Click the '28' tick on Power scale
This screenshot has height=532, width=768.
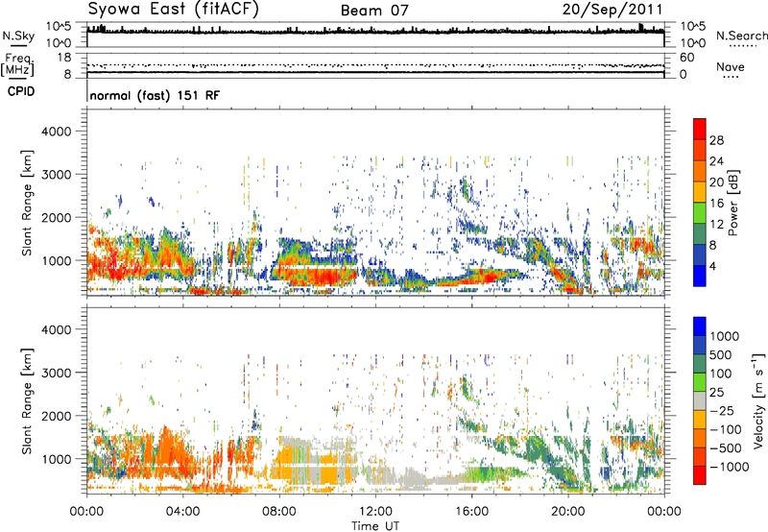716,140
